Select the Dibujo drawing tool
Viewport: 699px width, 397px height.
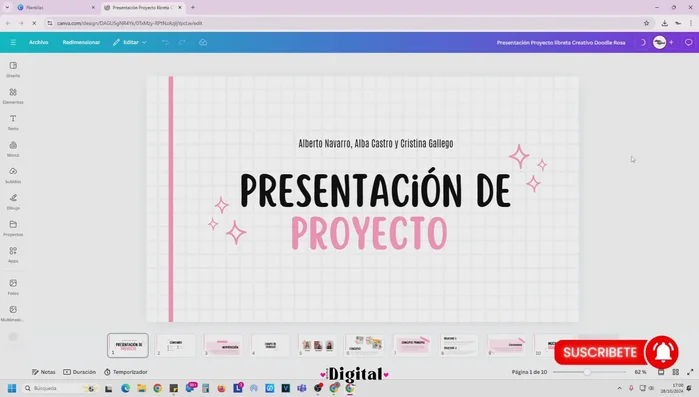[13, 201]
